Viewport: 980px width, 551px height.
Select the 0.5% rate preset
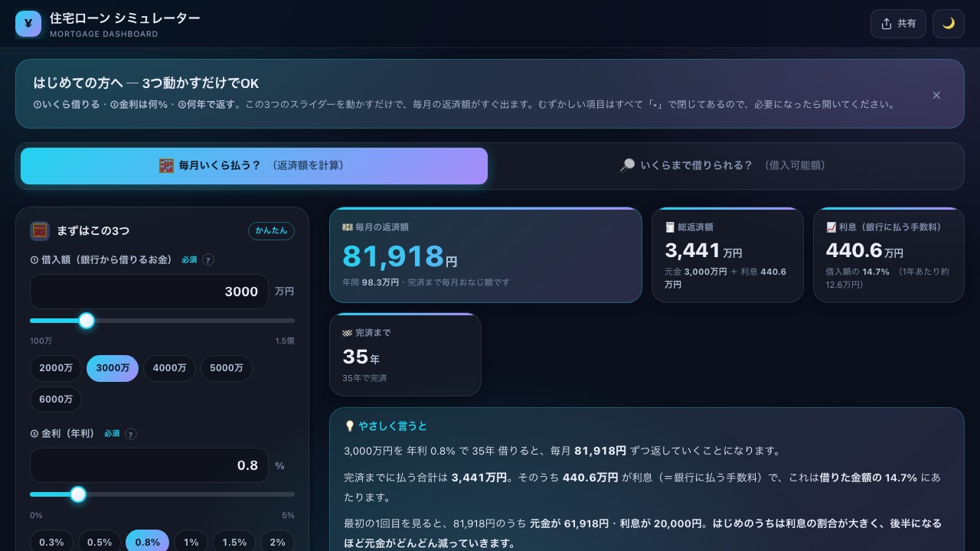pos(100,542)
